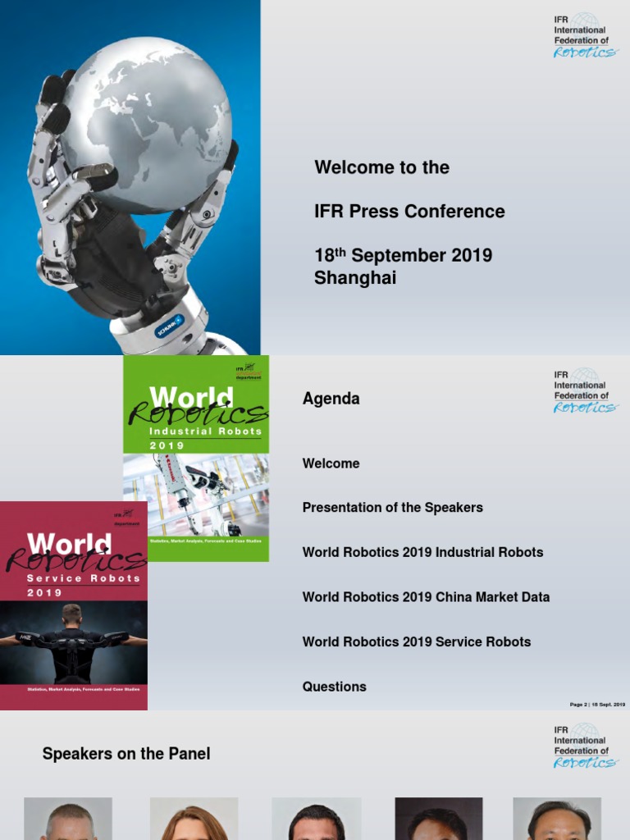This screenshot has width=630, height=840.
Task: Click the robotic hand holding globe image
Action: (130, 177)
